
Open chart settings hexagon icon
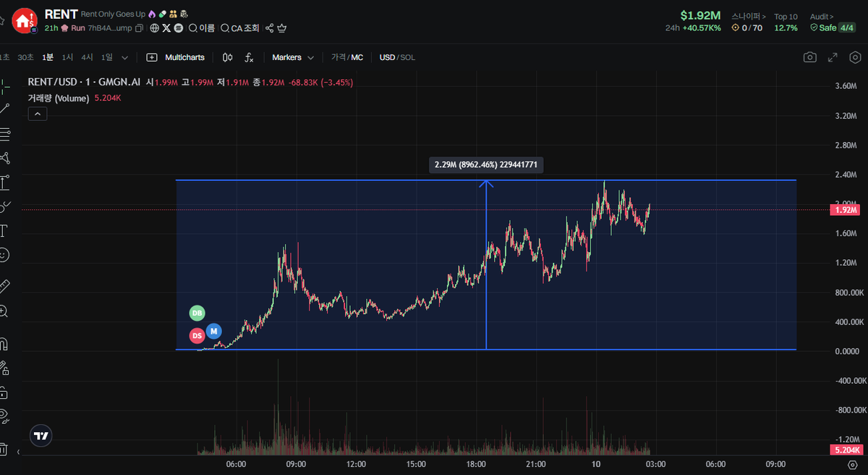pyautogui.click(x=855, y=57)
